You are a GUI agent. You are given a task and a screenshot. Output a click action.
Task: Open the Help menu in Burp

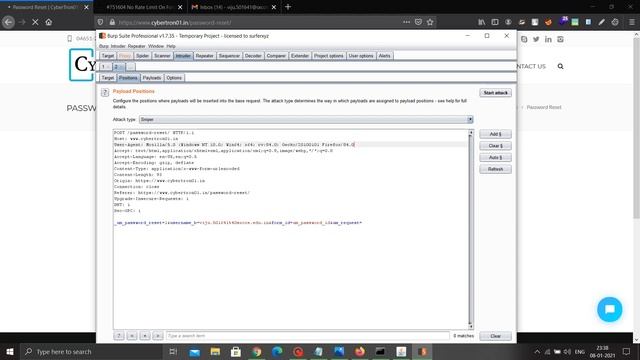(x=171, y=46)
